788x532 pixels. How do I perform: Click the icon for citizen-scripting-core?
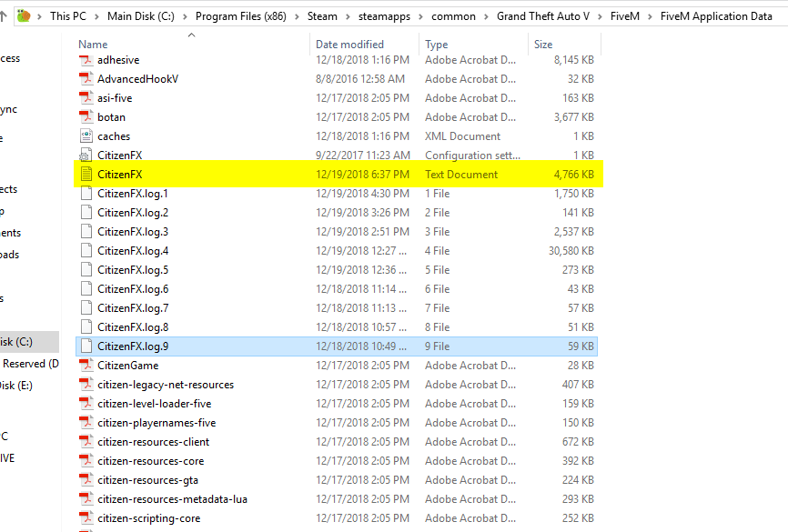86,518
